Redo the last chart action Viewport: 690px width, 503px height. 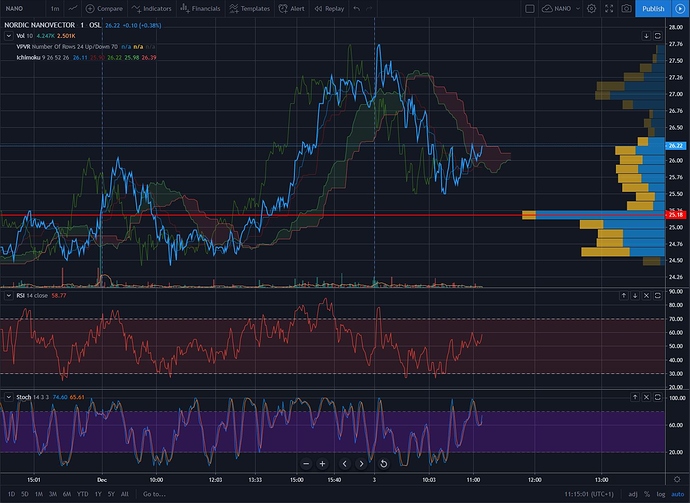tap(369, 8)
